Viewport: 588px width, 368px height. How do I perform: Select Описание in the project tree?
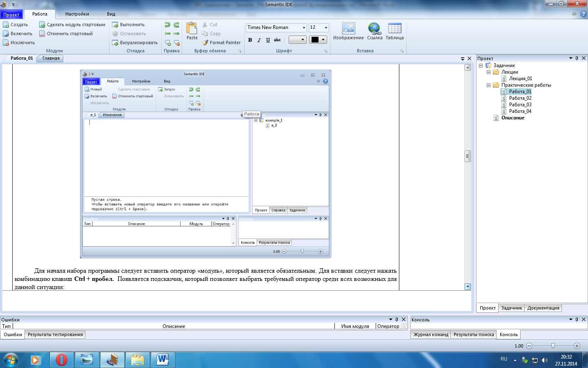coord(513,118)
